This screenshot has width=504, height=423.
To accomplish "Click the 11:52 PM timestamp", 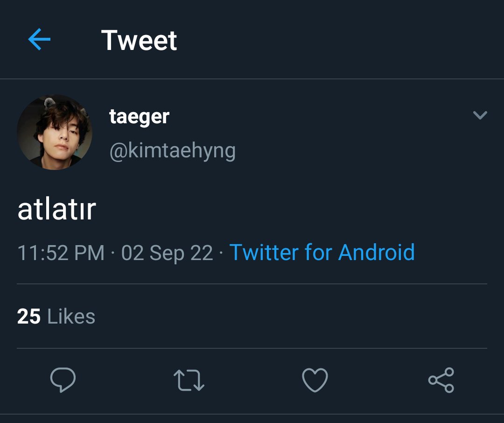I will pyautogui.click(x=61, y=253).
